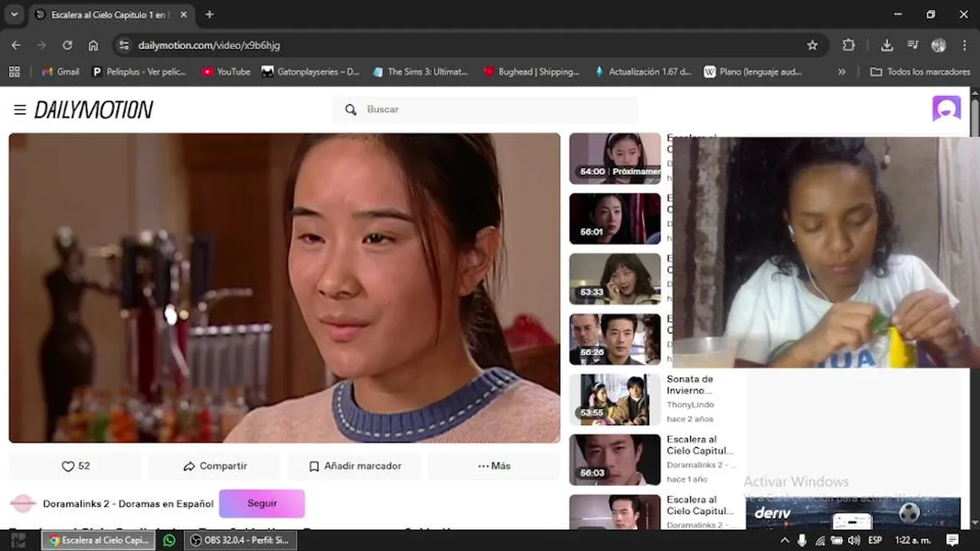The width and height of the screenshot is (980, 551).
Task: Open the Windows notification center
Action: click(952, 540)
